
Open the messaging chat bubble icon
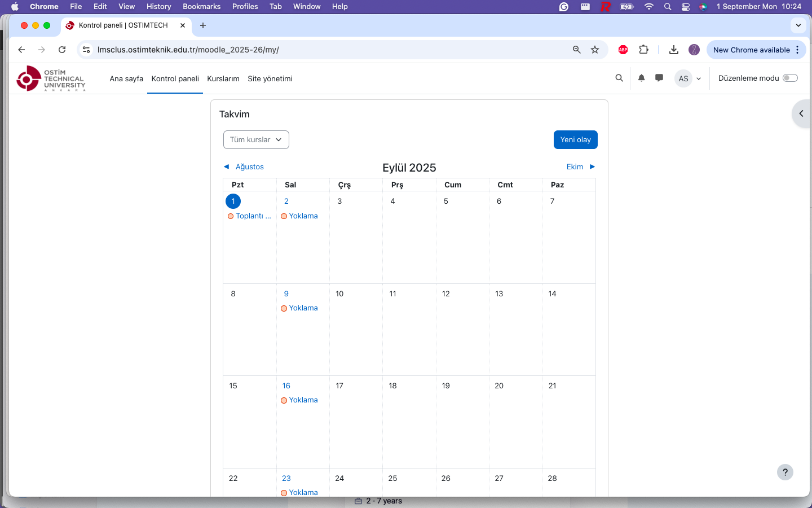point(659,78)
